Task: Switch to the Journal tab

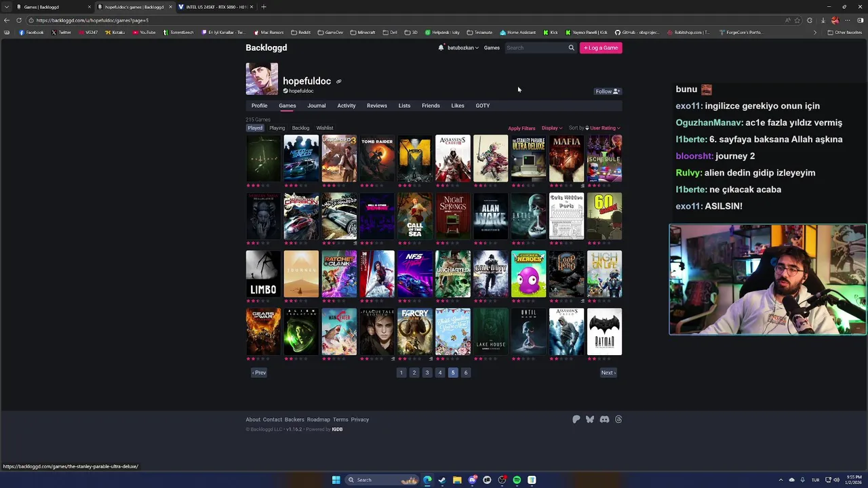Action: (316, 106)
